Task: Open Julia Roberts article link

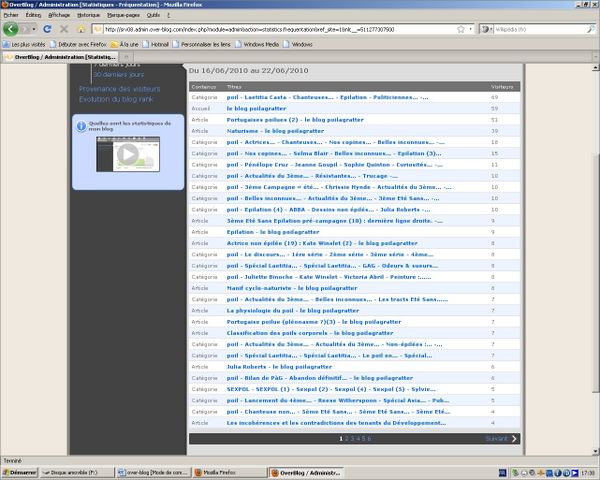Action: 279,367
